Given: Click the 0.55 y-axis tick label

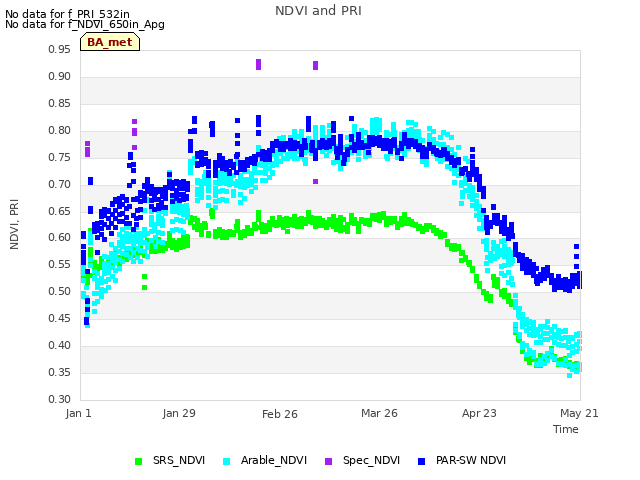Looking at the screenshot, I should tap(60, 264).
